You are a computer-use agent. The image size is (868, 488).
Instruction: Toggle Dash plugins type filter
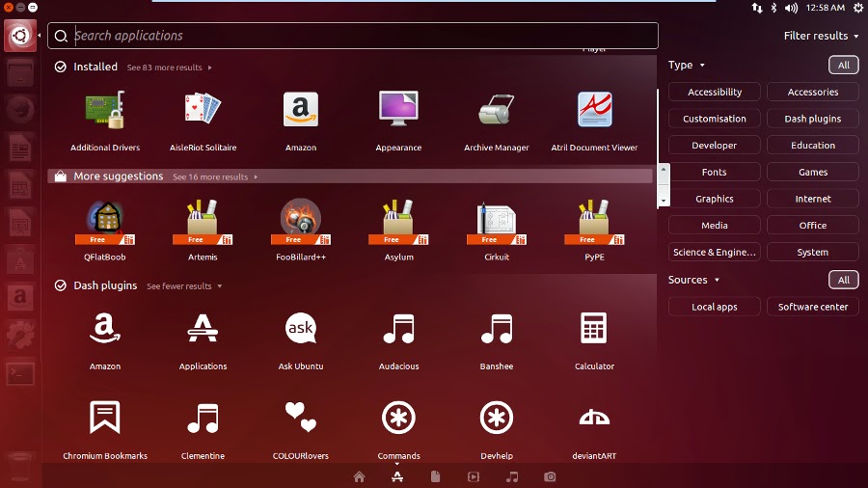pos(813,119)
